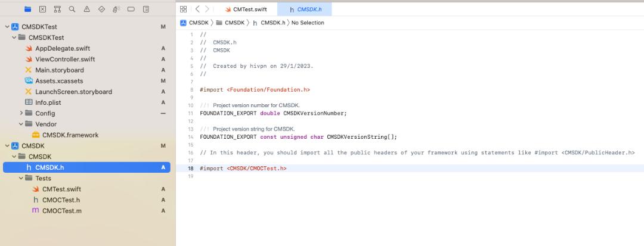644x246 pixels.
Task: Collapse the CMSDK project root
Action: click(7, 145)
